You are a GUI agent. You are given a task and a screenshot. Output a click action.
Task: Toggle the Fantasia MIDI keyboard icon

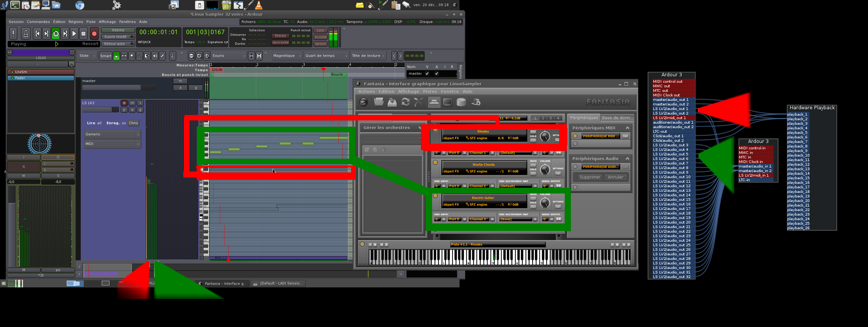click(x=434, y=102)
